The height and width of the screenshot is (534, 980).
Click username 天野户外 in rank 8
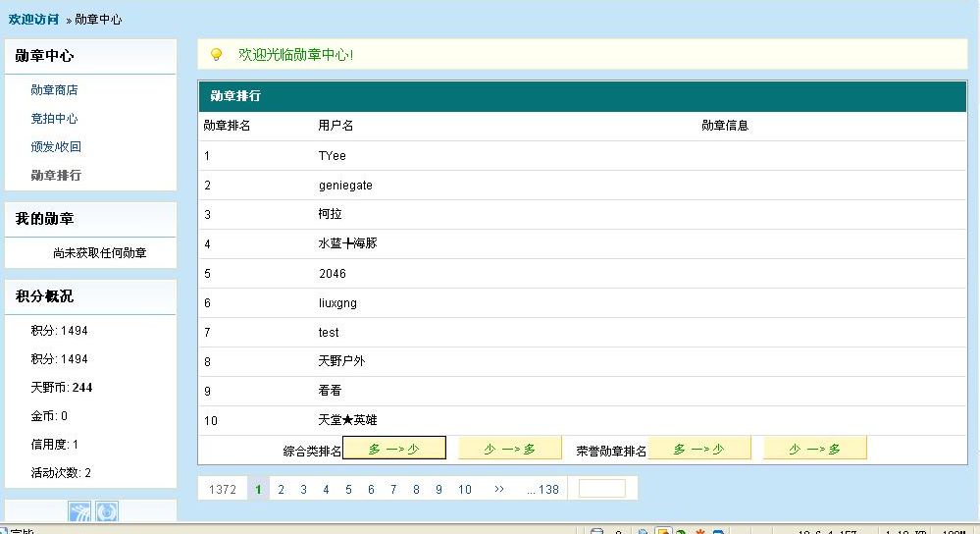coord(341,361)
